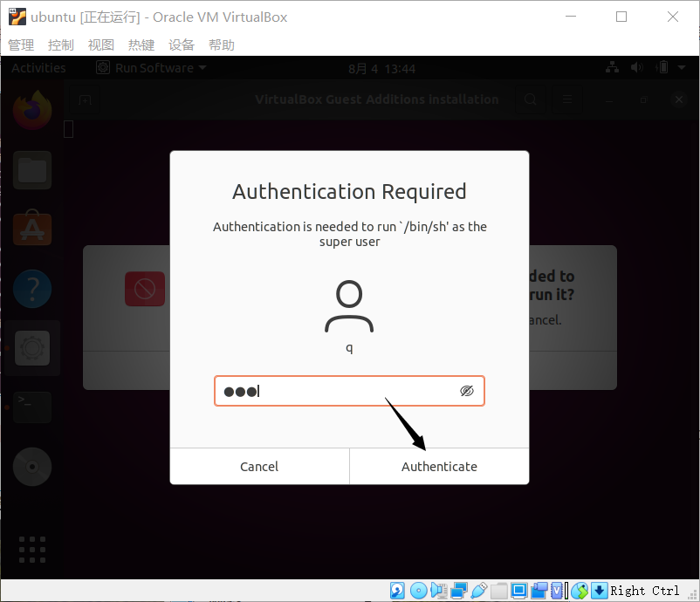Viewport: 700px width, 602px height.
Task: Click the battery icon in top bar
Action: click(662, 67)
